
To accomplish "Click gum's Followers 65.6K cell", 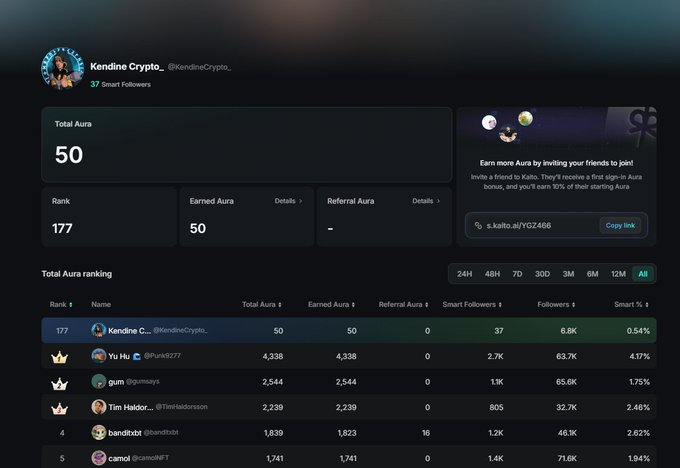I will tap(566, 382).
